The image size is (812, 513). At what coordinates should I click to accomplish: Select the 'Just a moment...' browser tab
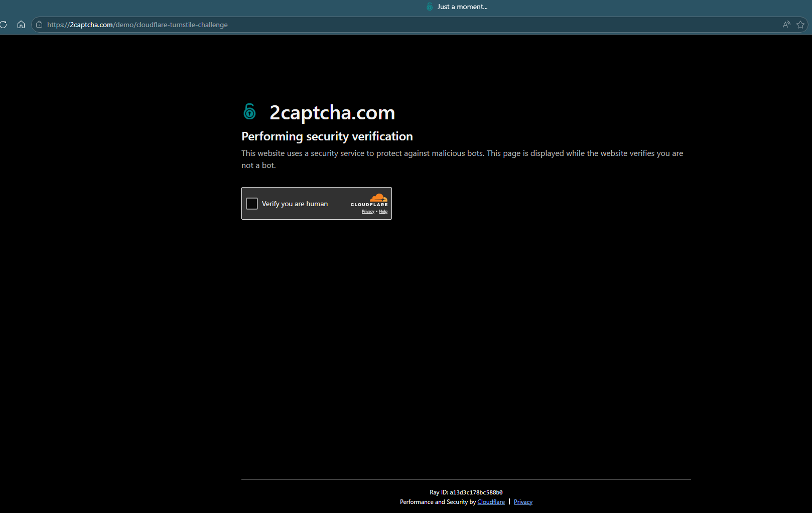457,7
